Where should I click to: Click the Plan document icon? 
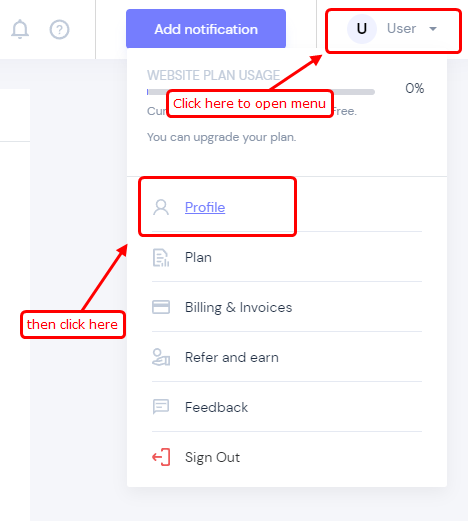pos(161,258)
